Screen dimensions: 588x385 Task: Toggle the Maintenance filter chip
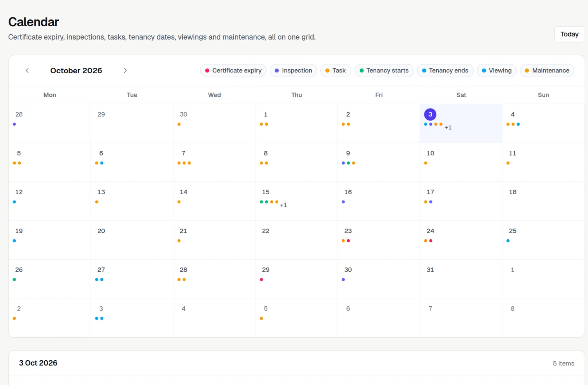pyautogui.click(x=547, y=70)
